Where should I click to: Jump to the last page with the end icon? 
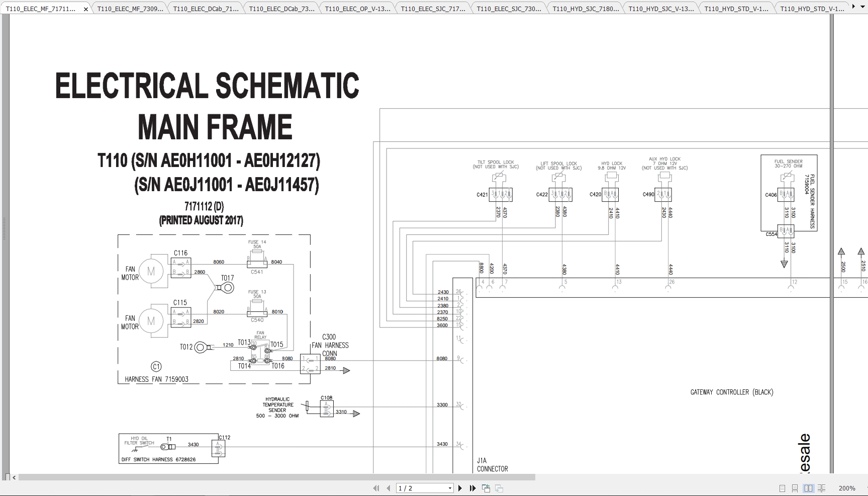[472, 488]
